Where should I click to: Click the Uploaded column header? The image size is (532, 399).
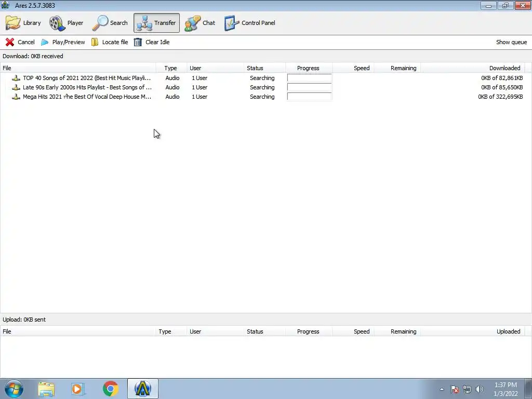point(473,331)
